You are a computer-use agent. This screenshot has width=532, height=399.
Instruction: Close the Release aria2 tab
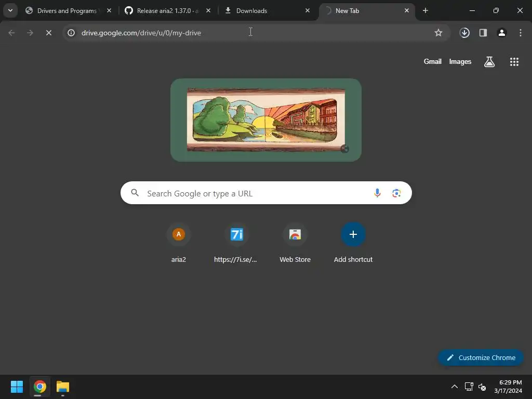pyautogui.click(x=208, y=10)
